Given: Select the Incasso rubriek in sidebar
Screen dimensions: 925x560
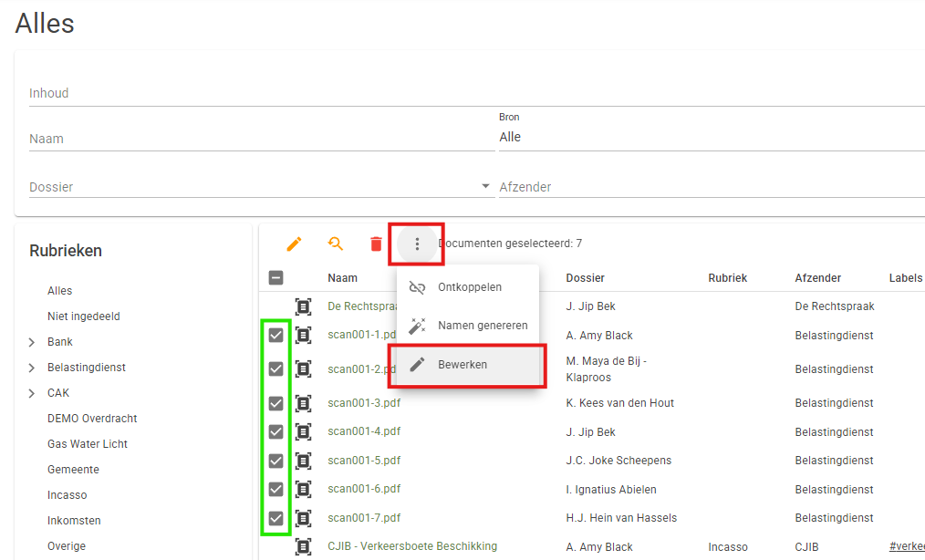Looking at the screenshot, I should 68,495.
